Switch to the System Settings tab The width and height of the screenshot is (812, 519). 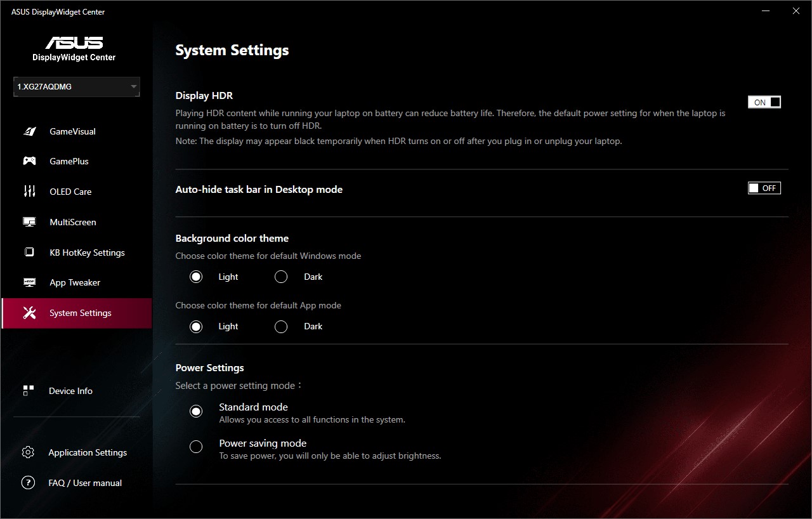pyautogui.click(x=80, y=313)
